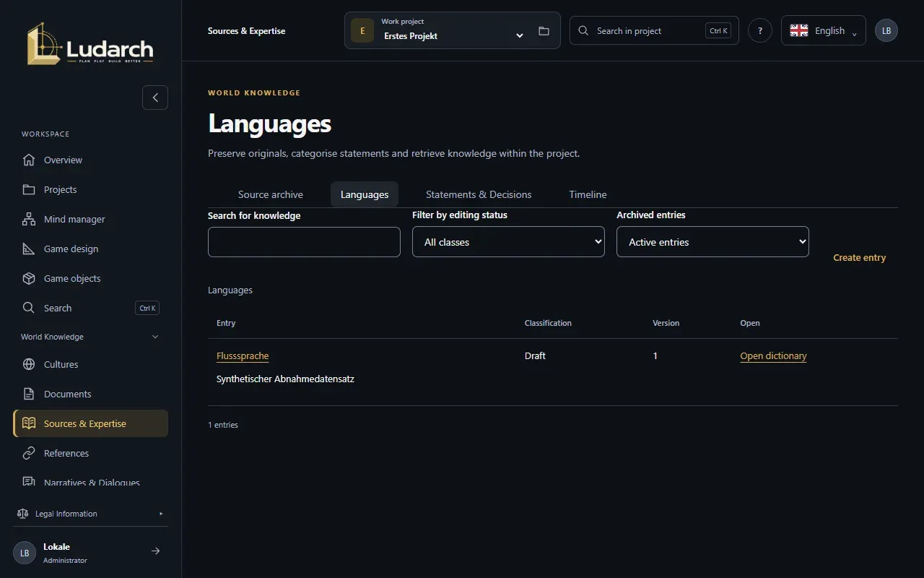
Task: Click the Draft classification cell
Action: click(535, 355)
